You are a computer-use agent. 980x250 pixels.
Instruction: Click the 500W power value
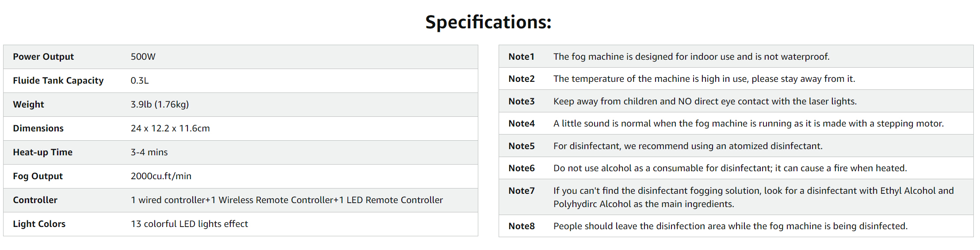pyautogui.click(x=143, y=57)
